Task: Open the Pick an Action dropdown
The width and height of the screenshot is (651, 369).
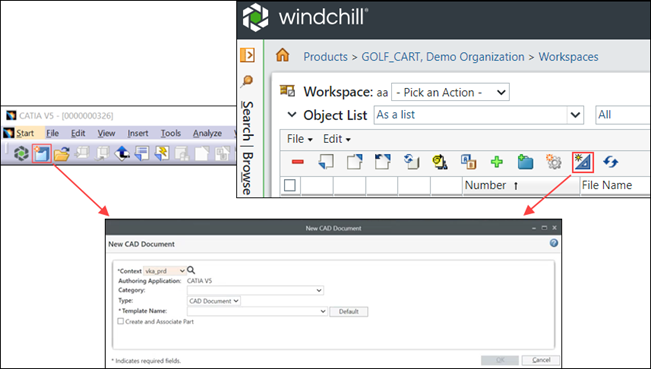Action: [450, 92]
